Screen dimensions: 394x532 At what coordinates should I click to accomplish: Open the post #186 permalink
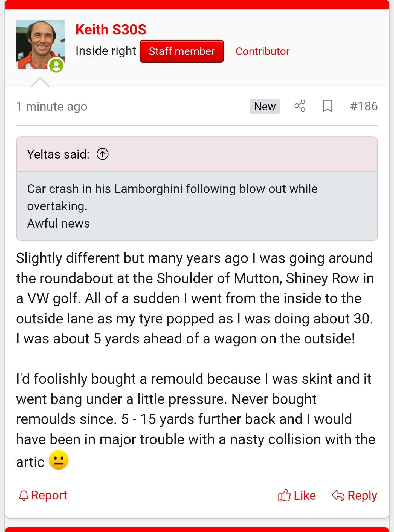364,106
